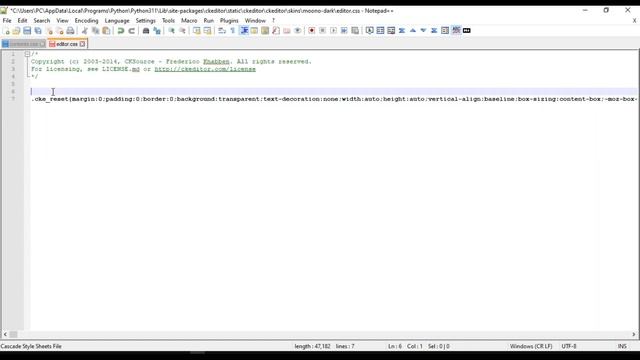Toggle file monitoring eye icon

298,31
